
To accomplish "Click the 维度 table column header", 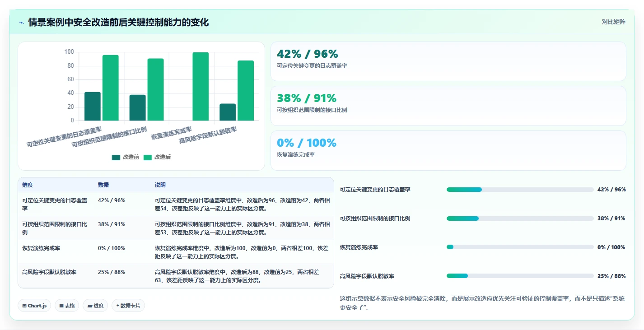I will tap(28, 185).
